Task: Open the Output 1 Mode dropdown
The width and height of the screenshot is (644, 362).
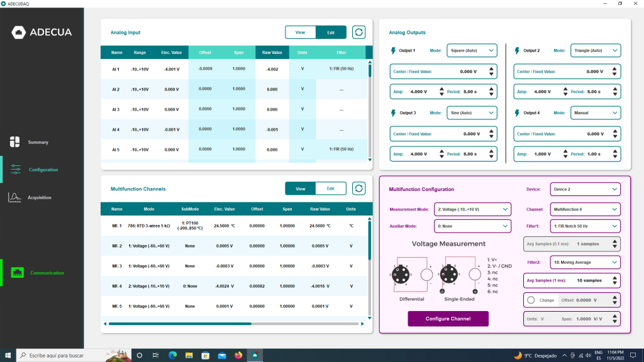Action: coord(472,50)
